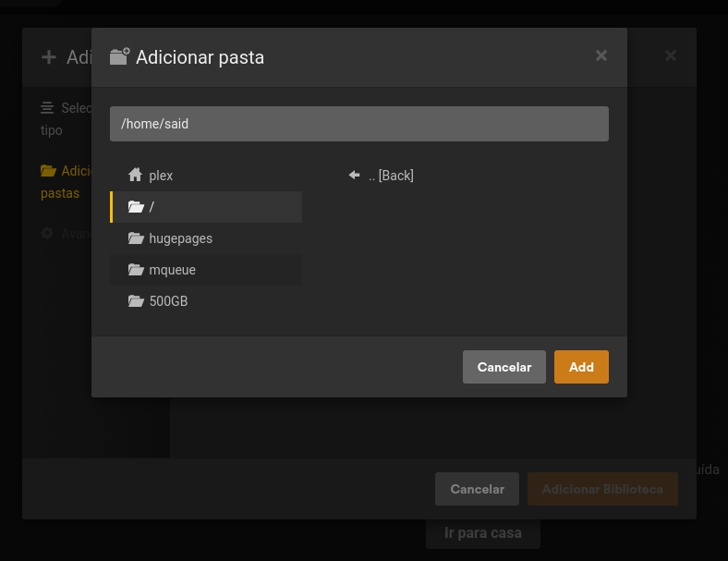728x561 pixels.
Task: Close the background library window with X
Action: coord(671,55)
